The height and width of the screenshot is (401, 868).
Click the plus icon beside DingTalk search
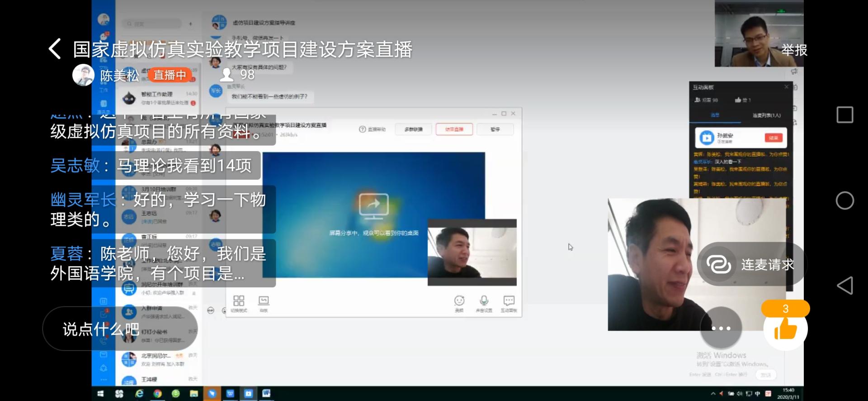(x=190, y=24)
